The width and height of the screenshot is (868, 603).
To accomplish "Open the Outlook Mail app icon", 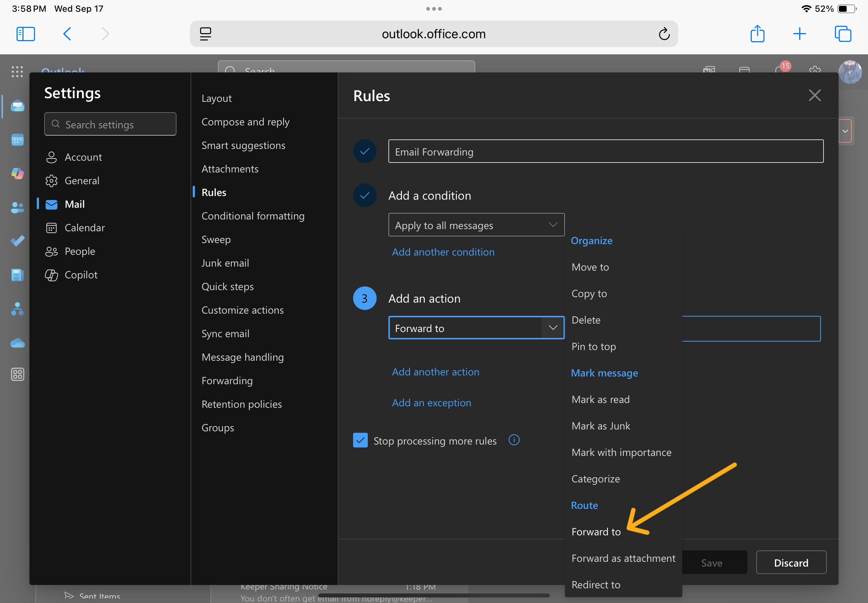I will point(17,106).
